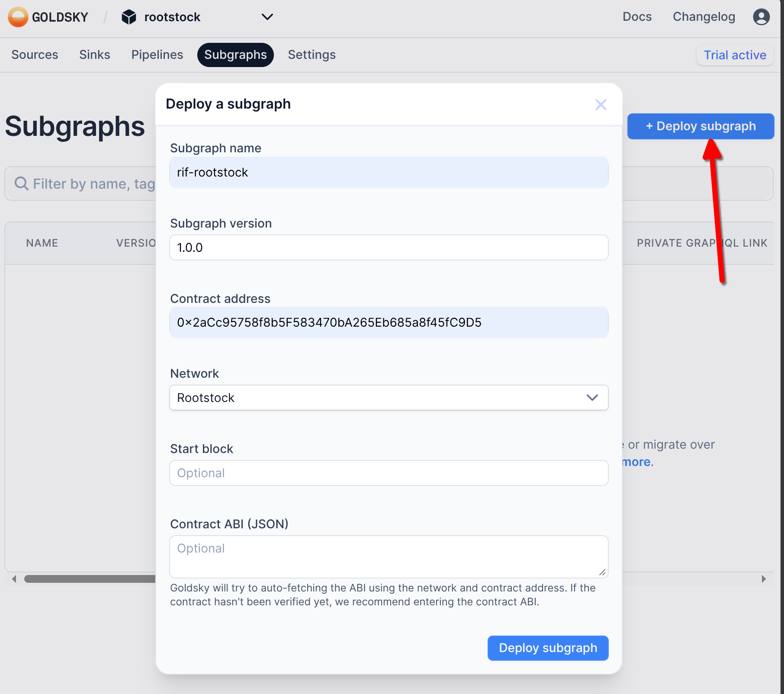
Task: Go to the Settings tab
Action: [312, 55]
